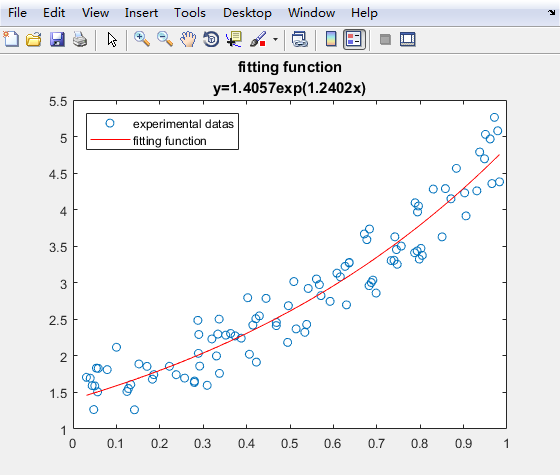560x475 pixels.
Task: Open the Tools menu
Action: tap(190, 13)
